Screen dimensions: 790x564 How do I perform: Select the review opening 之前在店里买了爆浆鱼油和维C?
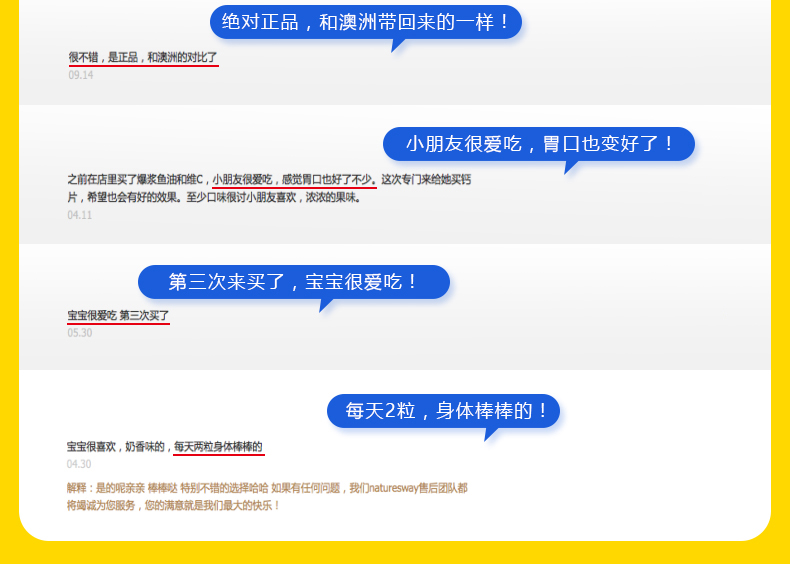(x=135, y=180)
